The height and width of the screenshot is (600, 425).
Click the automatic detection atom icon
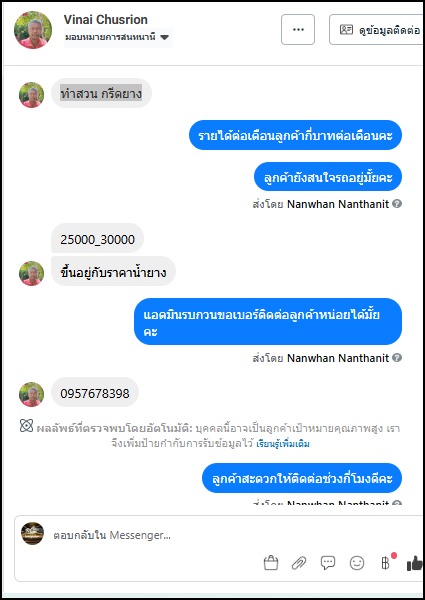click(x=26, y=426)
